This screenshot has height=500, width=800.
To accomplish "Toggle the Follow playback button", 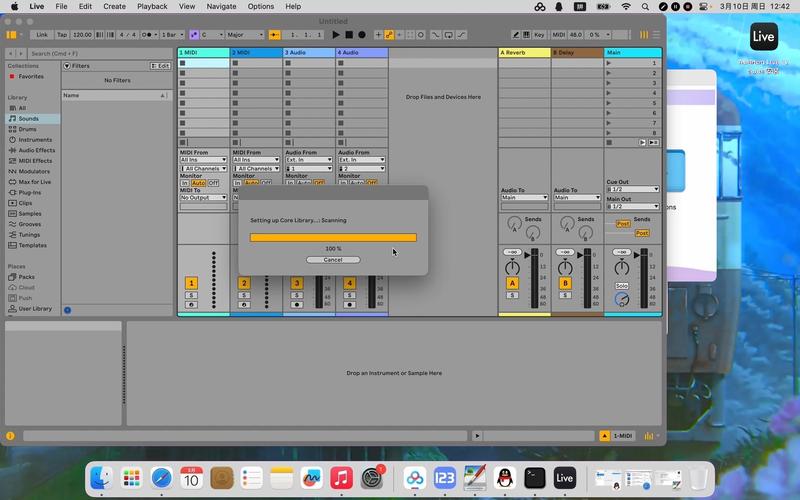I will (274, 35).
